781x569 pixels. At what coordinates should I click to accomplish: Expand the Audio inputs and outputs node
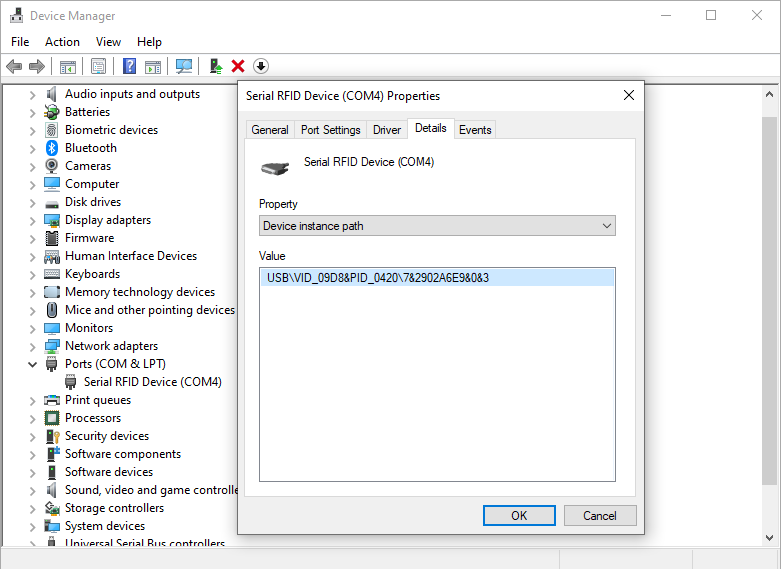coord(32,94)
